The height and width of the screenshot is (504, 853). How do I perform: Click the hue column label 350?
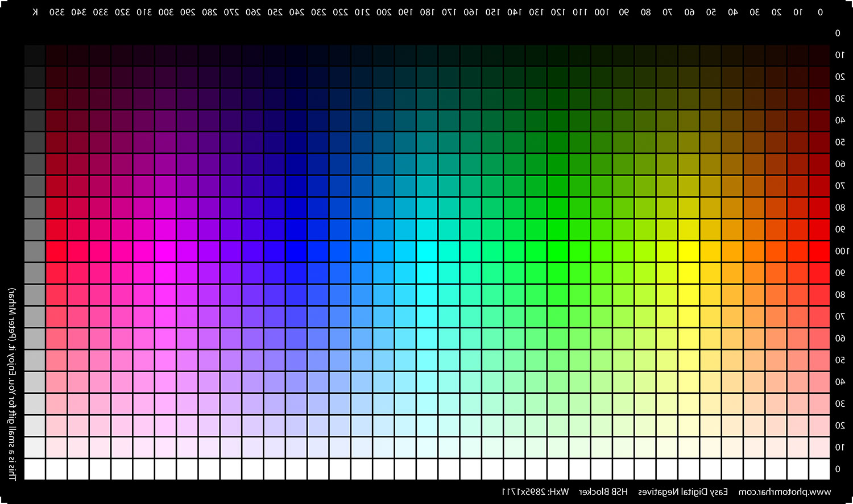click(x=57, y=12)
